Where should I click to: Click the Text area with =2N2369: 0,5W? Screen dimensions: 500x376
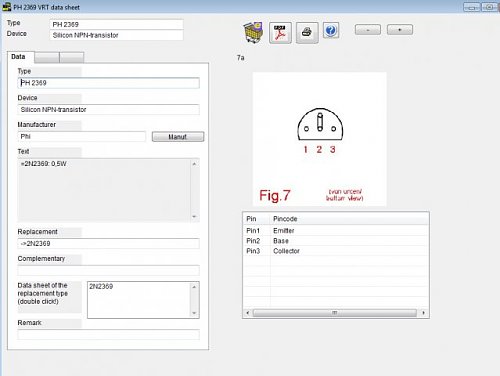pos(104,190)
